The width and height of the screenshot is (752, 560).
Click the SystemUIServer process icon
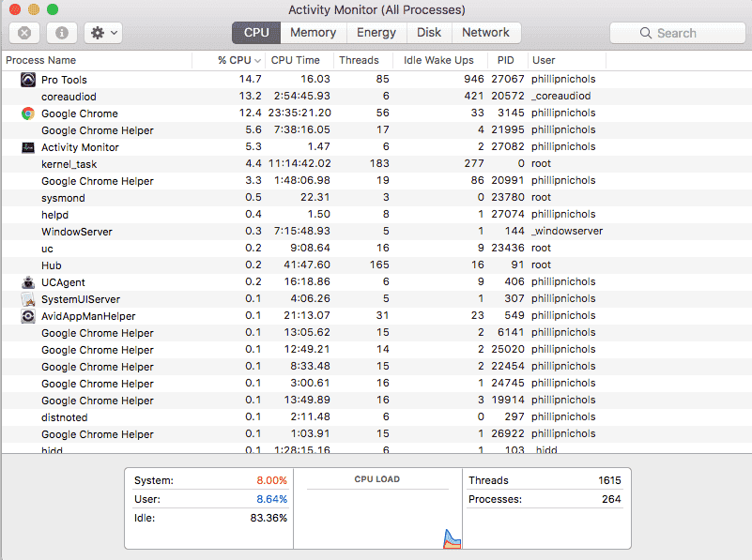[28, 299]
